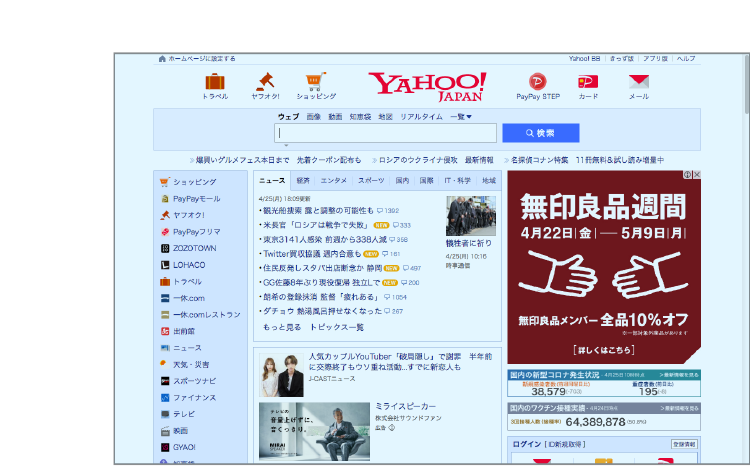Focus the Yahoo search text field
750x466 pixels.
pos(386,133)
